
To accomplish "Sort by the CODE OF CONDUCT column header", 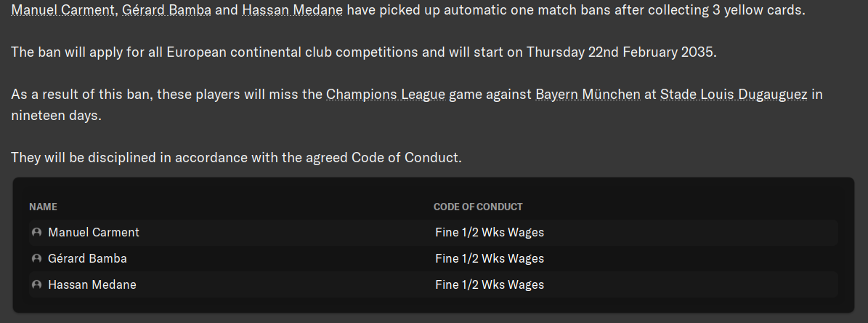I will click(x=478, y=207).
